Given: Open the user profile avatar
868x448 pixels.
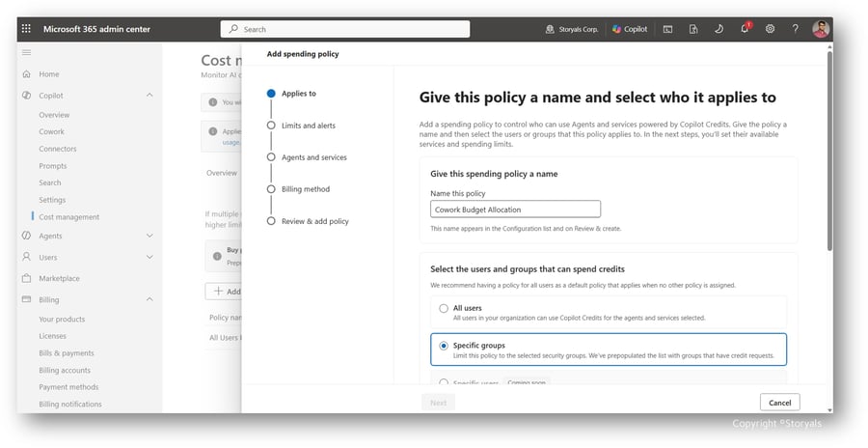Looking at the screenshot, I should (821, 29).
